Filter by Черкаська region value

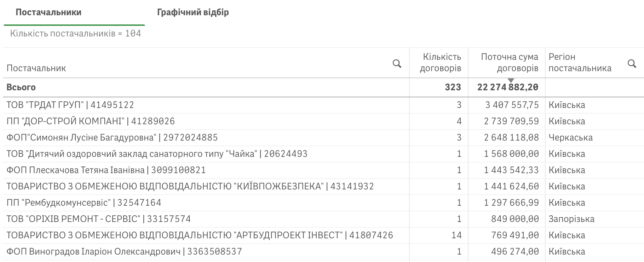pyautogui.click(x=570, y=137)
